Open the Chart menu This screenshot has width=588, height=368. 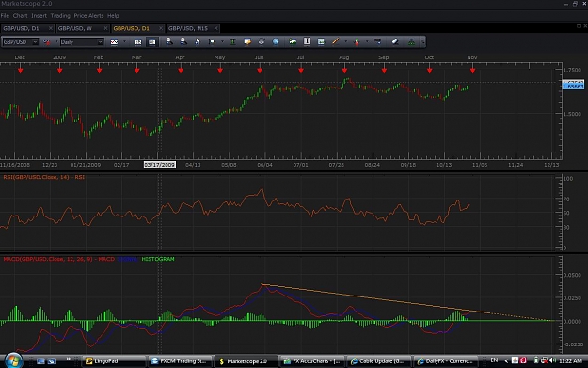pyautogui.click(x=21, y=16)
